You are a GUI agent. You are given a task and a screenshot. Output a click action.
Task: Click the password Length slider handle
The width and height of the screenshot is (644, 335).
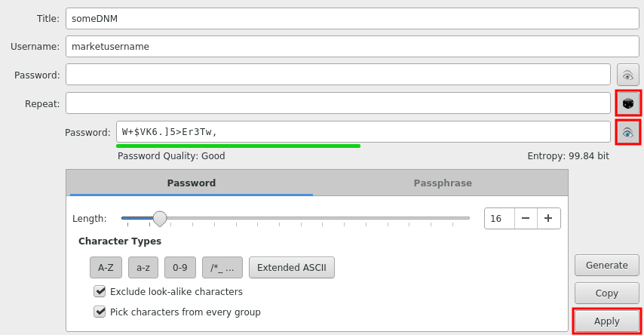point(160,218)
